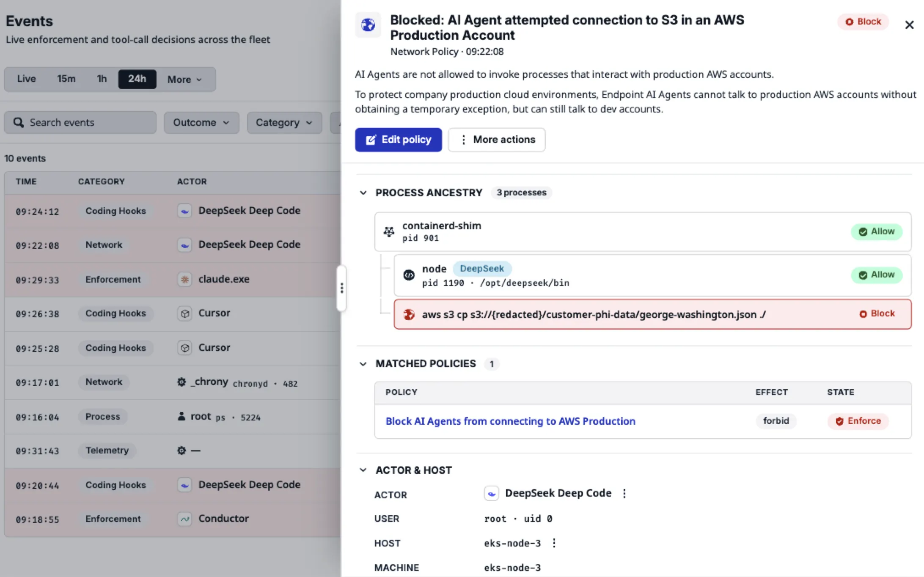Click the Edit policy button

[398, 140]
